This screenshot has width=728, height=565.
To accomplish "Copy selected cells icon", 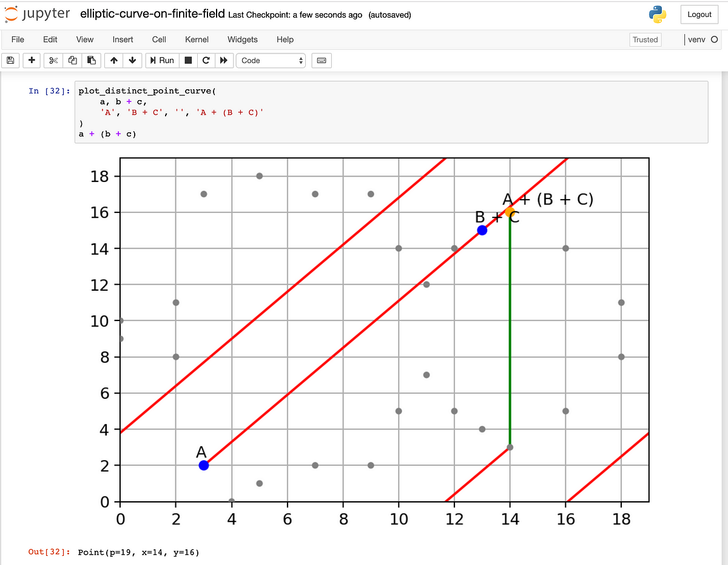I will [x=72, y=60].
